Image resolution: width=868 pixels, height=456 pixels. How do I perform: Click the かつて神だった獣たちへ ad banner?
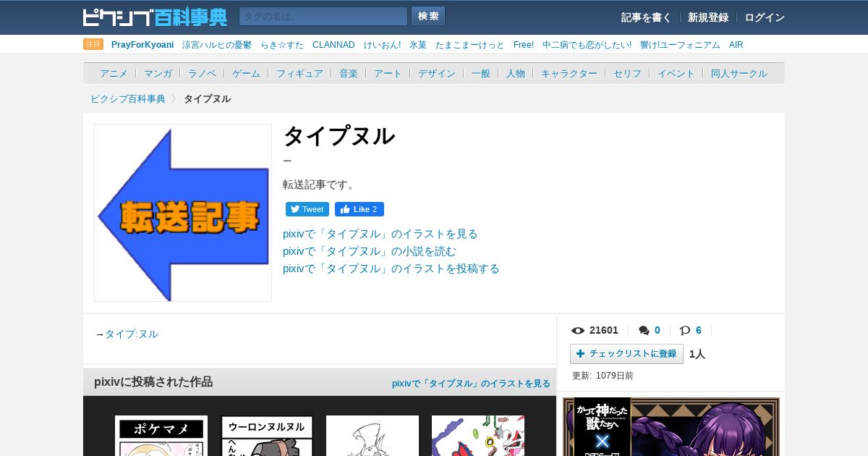point(671,426)
